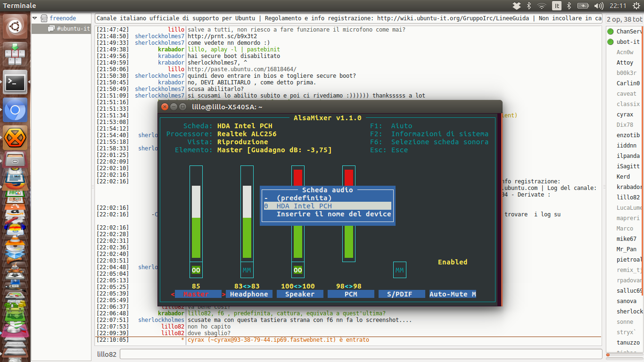Select the S/PDIF mixer channel label
644x362 pixels.
[x=402, y=294]
